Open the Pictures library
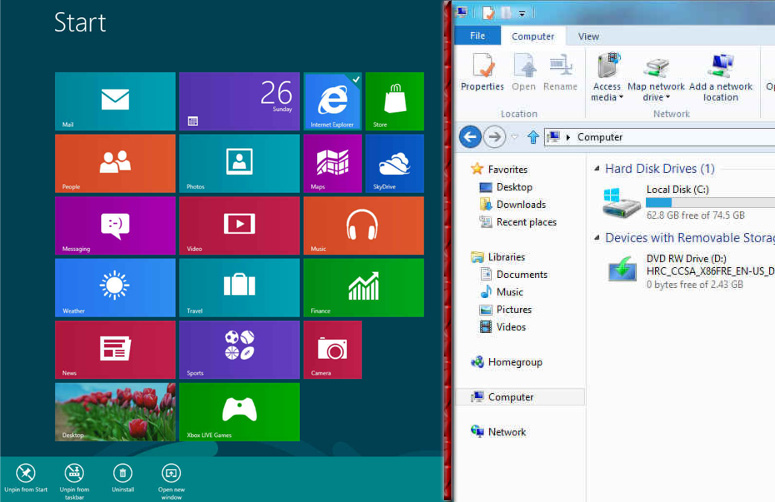The height and width of the screenshot is (502, 775). [x=506, y=309]
